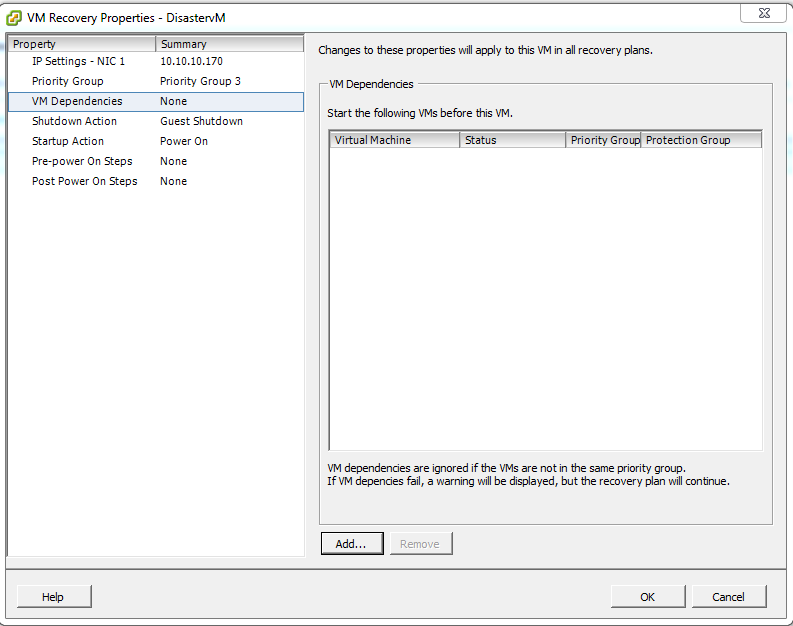Click the Priority Group 3 summary value
Image resolution: width=793 pixels, height=626 pixels.
pyautogui.click(x=200, y=81)
